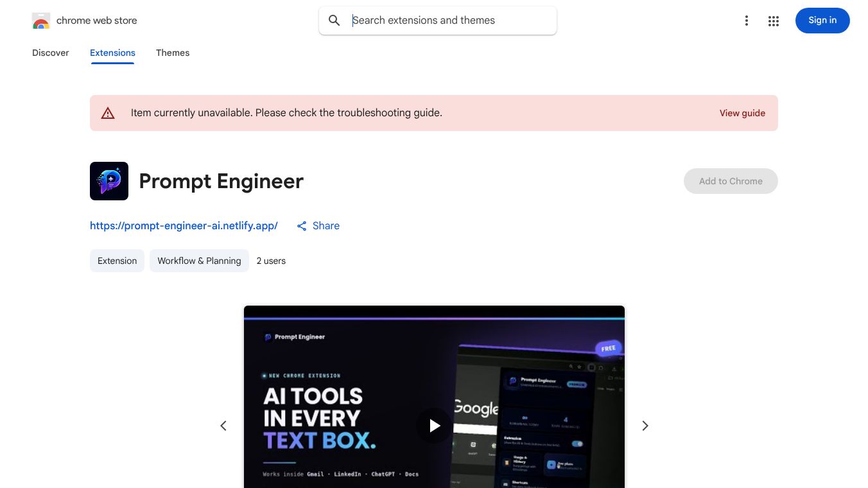Switch to the Extensions tab
The width and height of the screenshot is (868, 488).
click(112, 53)
